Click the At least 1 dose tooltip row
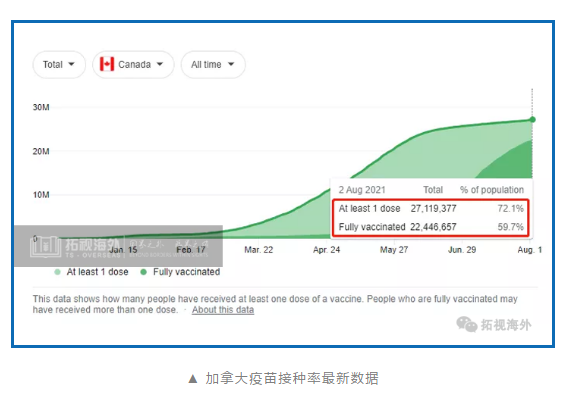562x398 pixels. [431, 209]
